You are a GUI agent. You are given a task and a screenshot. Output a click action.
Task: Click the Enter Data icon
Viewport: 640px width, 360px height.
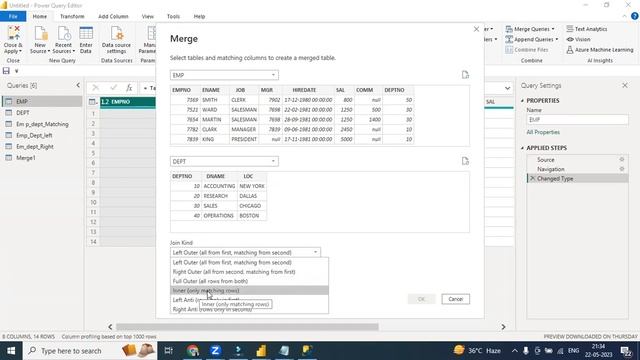(86, 33)
